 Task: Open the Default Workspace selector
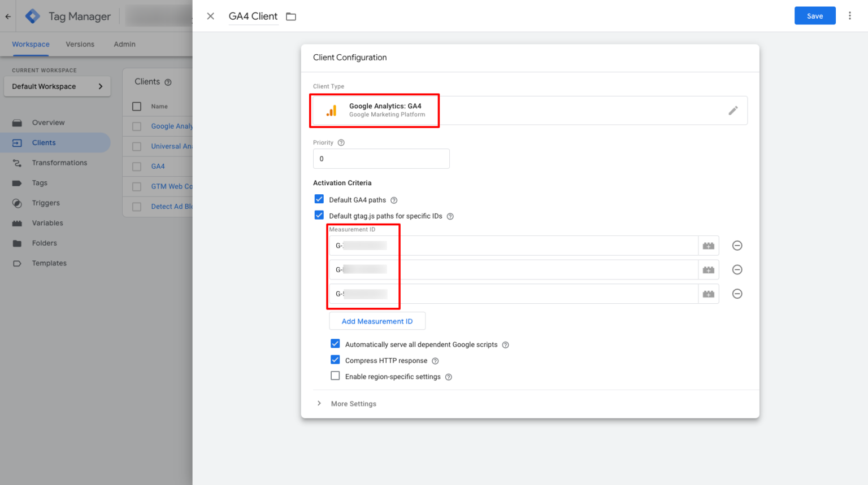(x=57, y=86)
